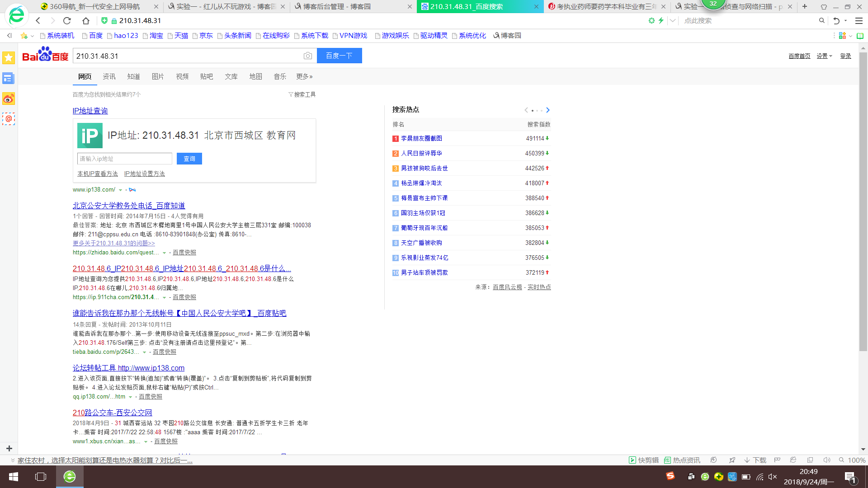
Task: Open the 北京公安大学教务处电话 result link
Action: click(129, 206)
